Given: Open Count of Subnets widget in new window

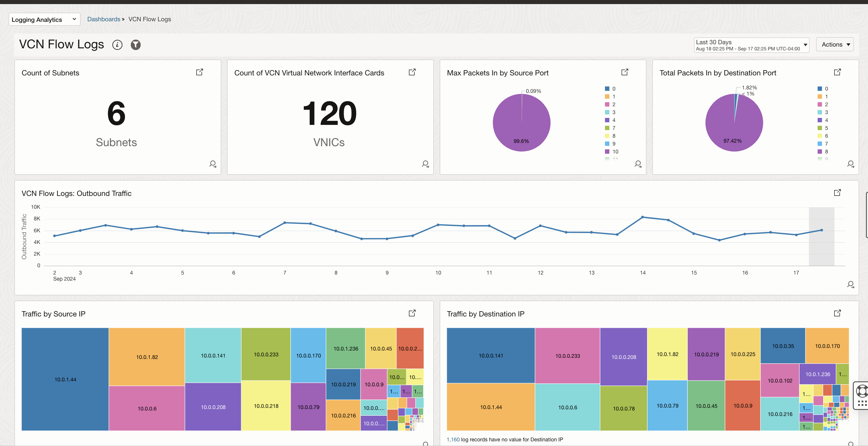Looking at the screenshot, I should click(x=200, y=72).
